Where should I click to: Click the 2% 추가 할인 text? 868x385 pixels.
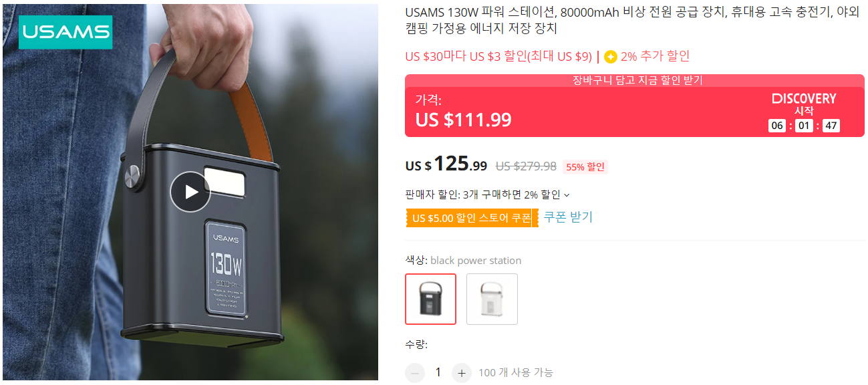click(655, 56)
